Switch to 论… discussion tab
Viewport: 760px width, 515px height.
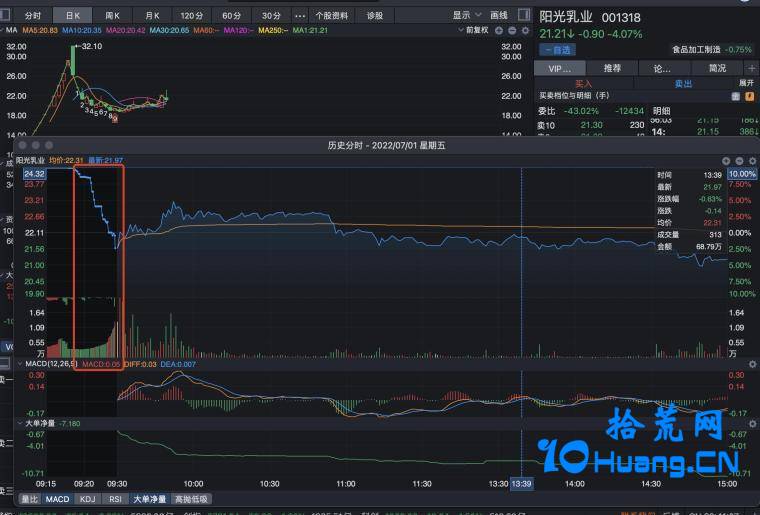662,68
